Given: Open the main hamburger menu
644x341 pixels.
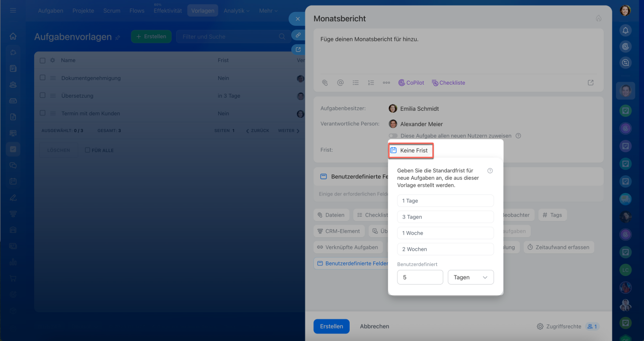Looking at the screenshot, I should [13, 10].
